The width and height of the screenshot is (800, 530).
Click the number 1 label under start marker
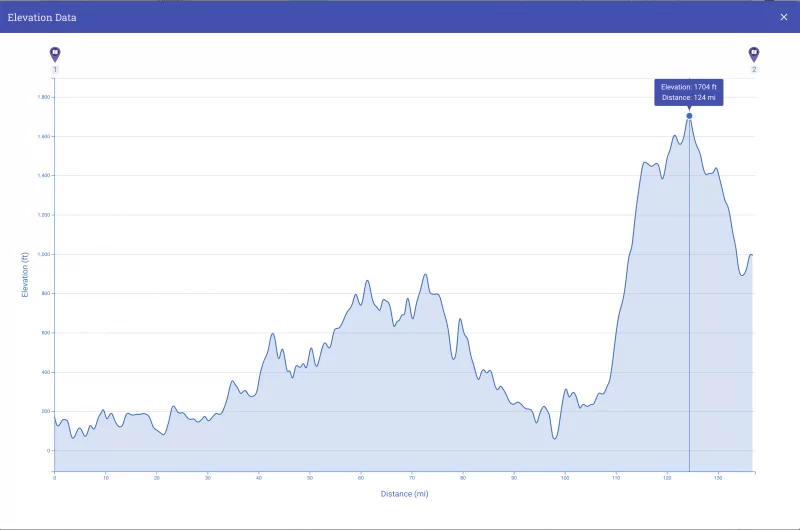coord(55,70)
